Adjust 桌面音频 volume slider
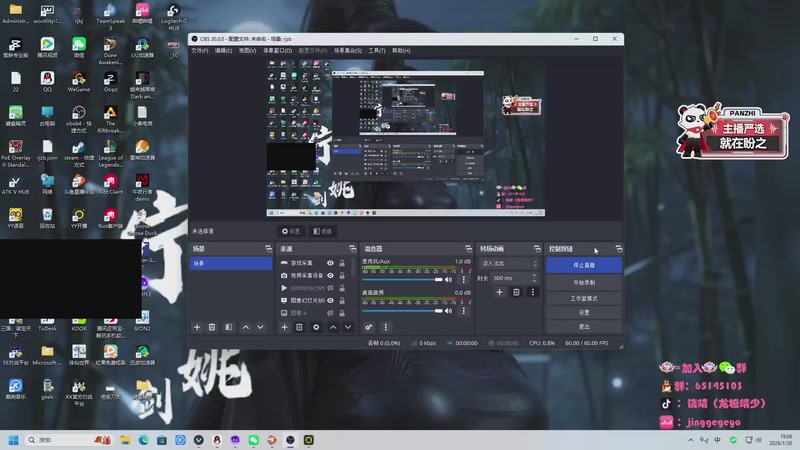800x450 pixels. pos(402,311)
